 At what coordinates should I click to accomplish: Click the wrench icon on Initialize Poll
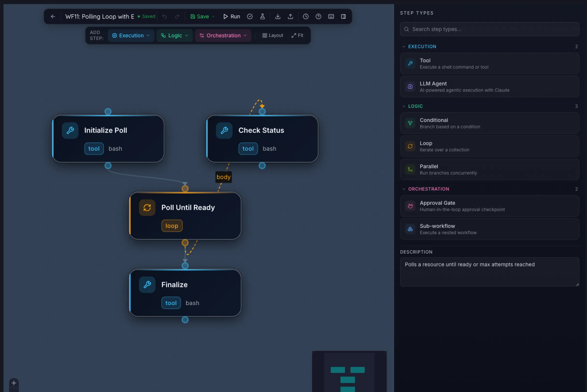(70, 131)
